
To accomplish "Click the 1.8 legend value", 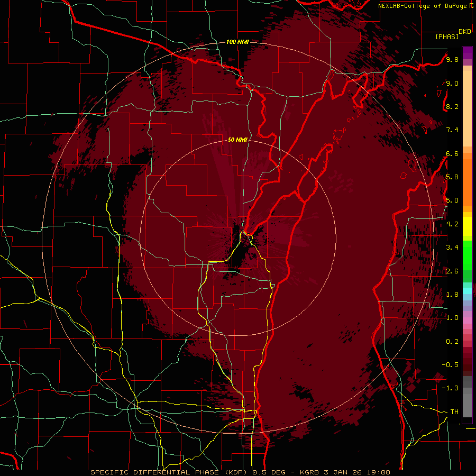I will coord(452,295).
